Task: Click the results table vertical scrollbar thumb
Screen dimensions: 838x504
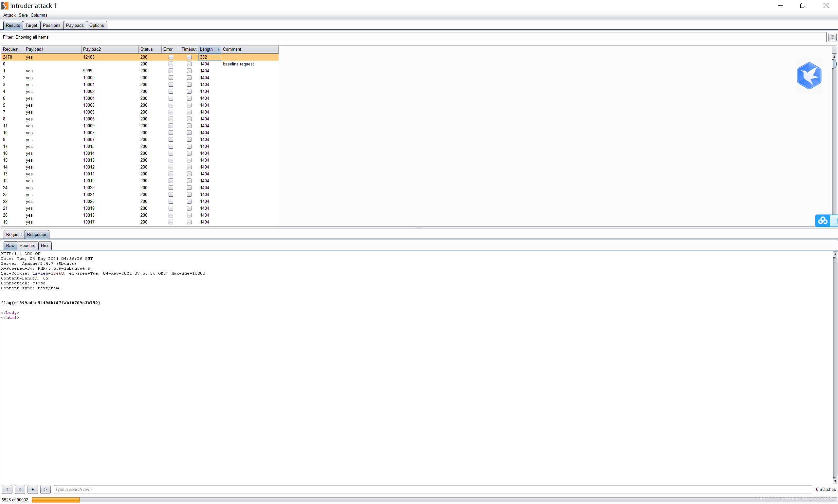Action: 834,64
